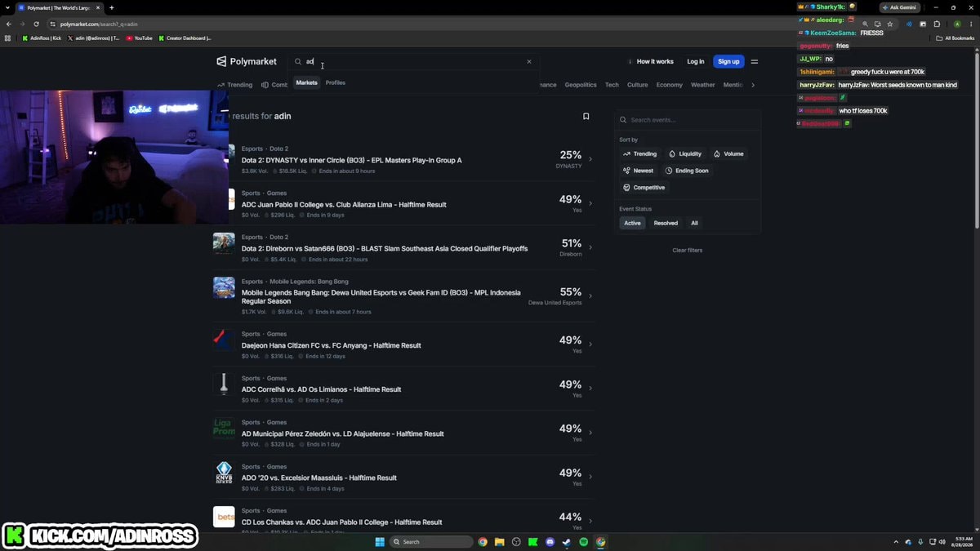Open YouTube bookmark
980x551 pixels.
(x=139, y=38)
